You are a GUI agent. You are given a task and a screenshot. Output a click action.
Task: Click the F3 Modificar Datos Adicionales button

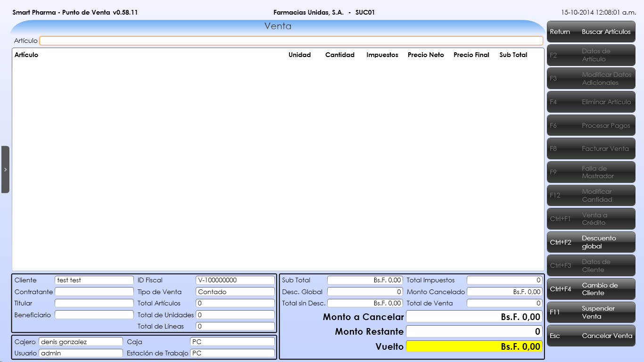(x=591, y=78)
